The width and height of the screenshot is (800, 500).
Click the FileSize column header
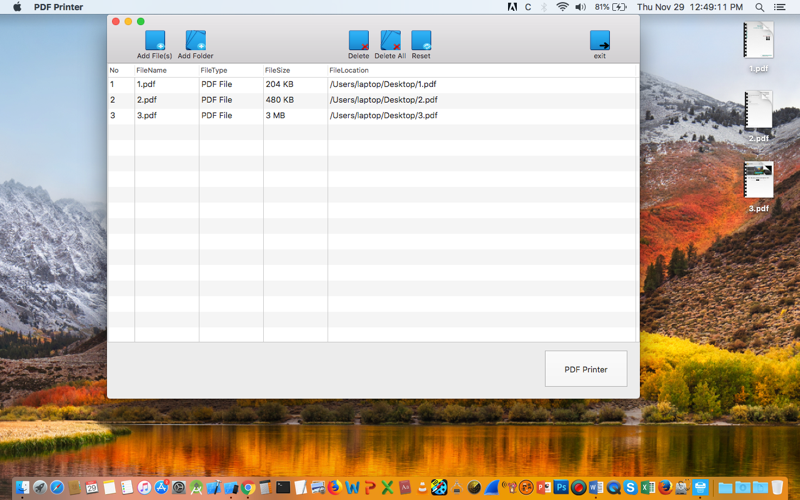(x=295, y=70)
